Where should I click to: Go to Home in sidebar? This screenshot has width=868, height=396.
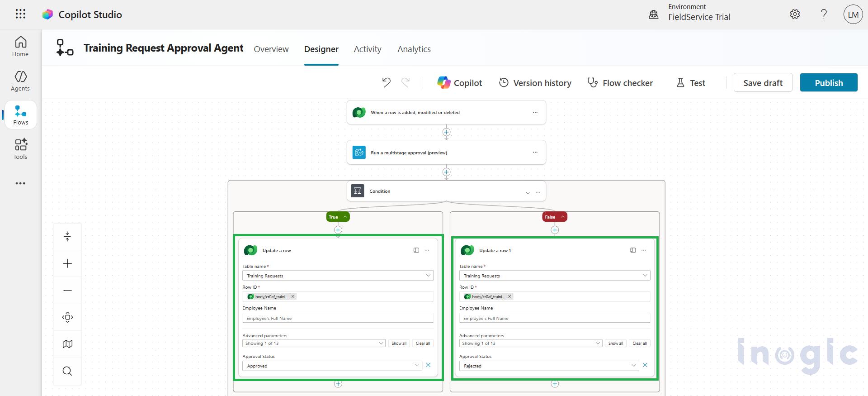pos(20,47)
